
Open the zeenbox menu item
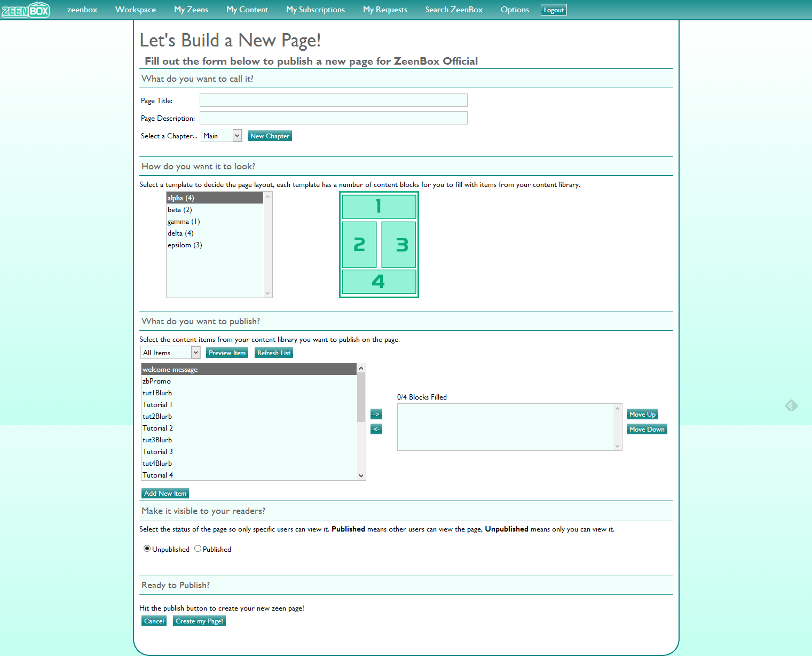pos(82,10)
